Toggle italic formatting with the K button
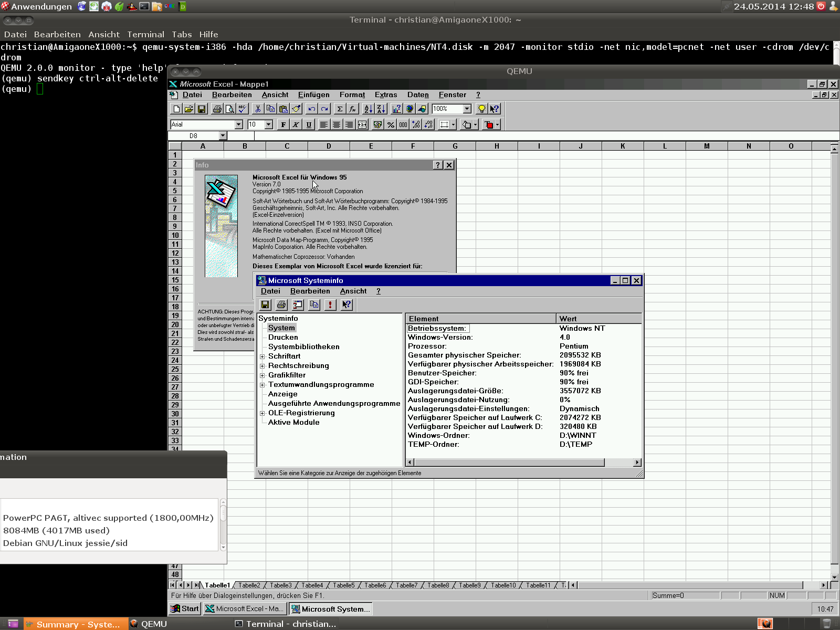840x630 pixels. (x=296, y=124)
